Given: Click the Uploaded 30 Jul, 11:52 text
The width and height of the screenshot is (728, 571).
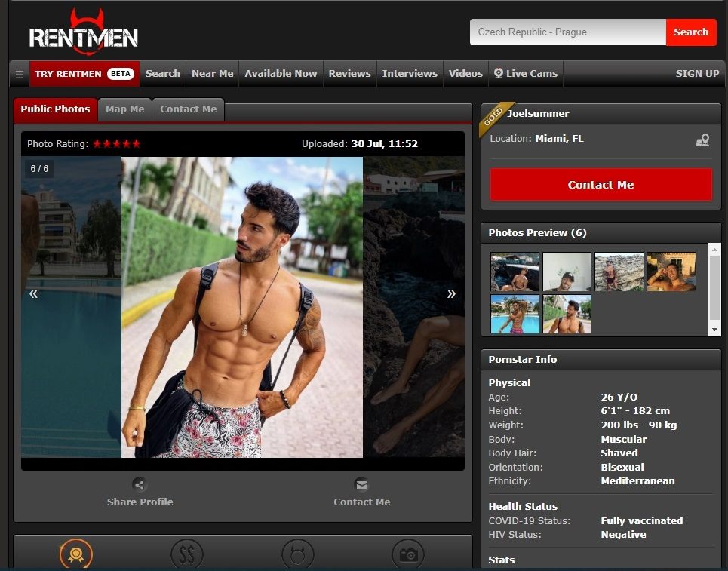Looking at the screenshot, I should (360, 144).
